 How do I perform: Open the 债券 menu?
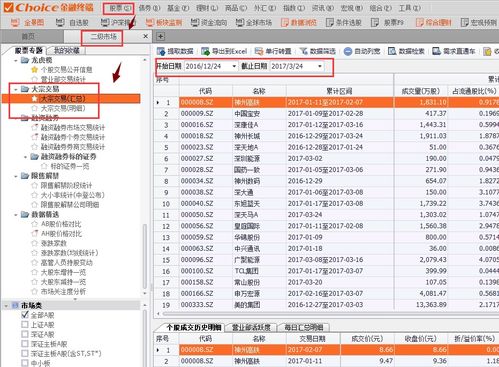click(x=149, y=8)
